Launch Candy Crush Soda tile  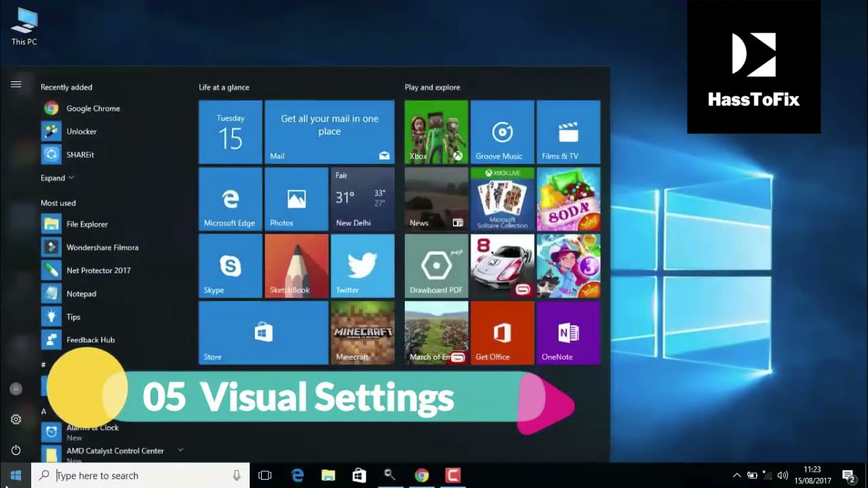coord(568,199)
